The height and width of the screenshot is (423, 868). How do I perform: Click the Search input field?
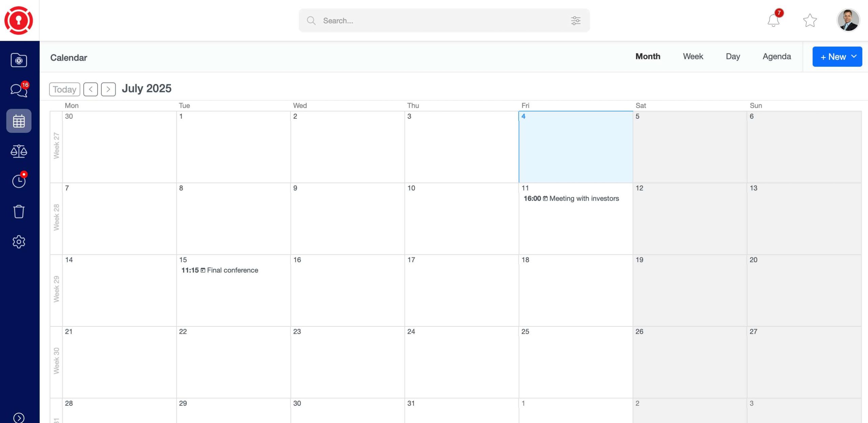click(x=441, y=21)
